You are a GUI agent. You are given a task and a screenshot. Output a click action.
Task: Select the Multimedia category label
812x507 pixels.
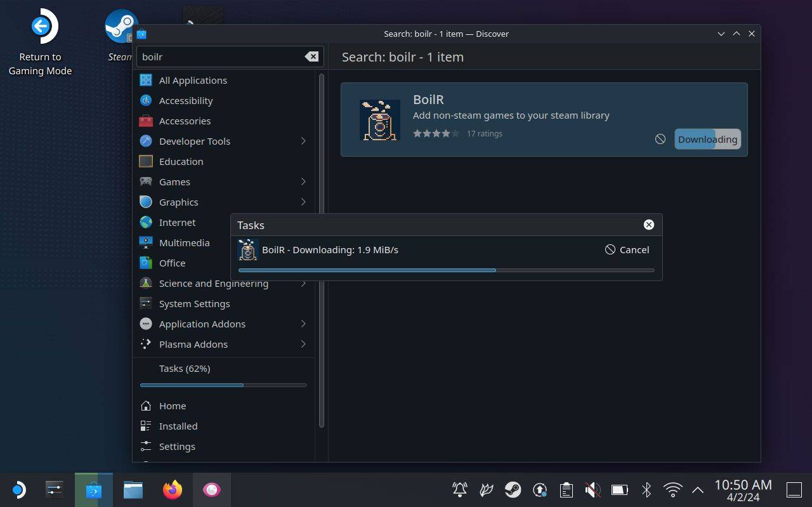pyautogui.click(x=184, y=242)
